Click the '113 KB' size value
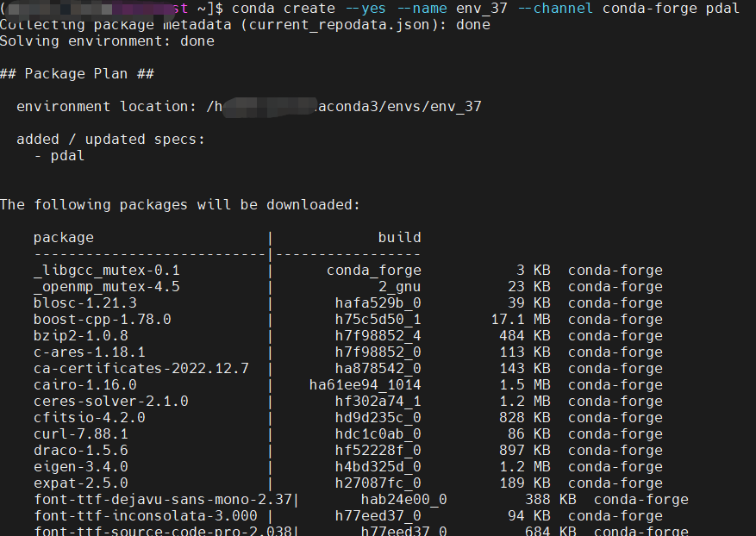 point(525,352)
